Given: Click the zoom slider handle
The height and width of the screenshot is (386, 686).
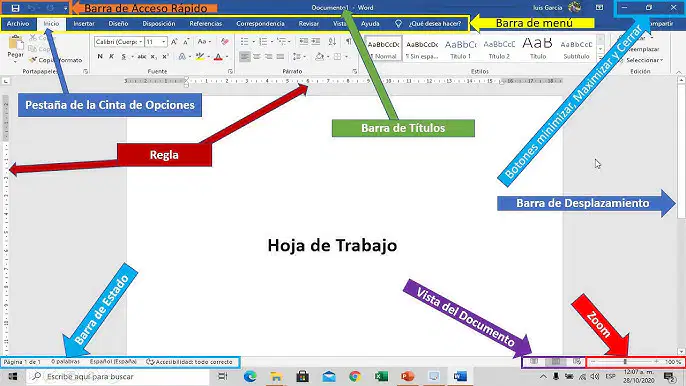Looking at the screenshot, I should pos(625,361).
